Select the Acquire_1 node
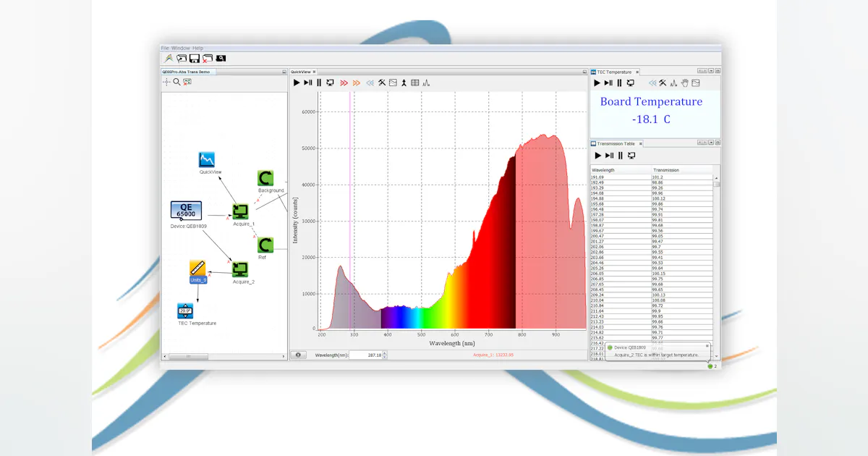Image resolution: width=868 pixels, height=456 pixels. [240, 211]
